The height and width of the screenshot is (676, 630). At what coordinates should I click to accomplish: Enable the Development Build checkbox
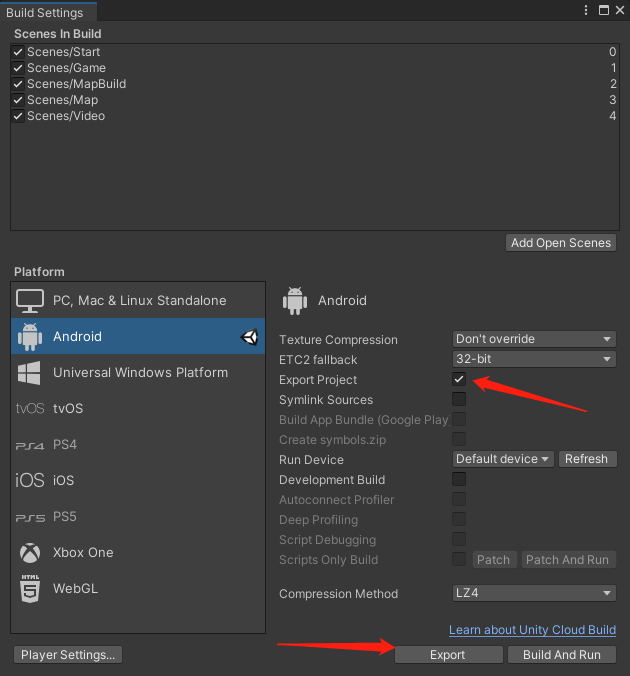459,479
